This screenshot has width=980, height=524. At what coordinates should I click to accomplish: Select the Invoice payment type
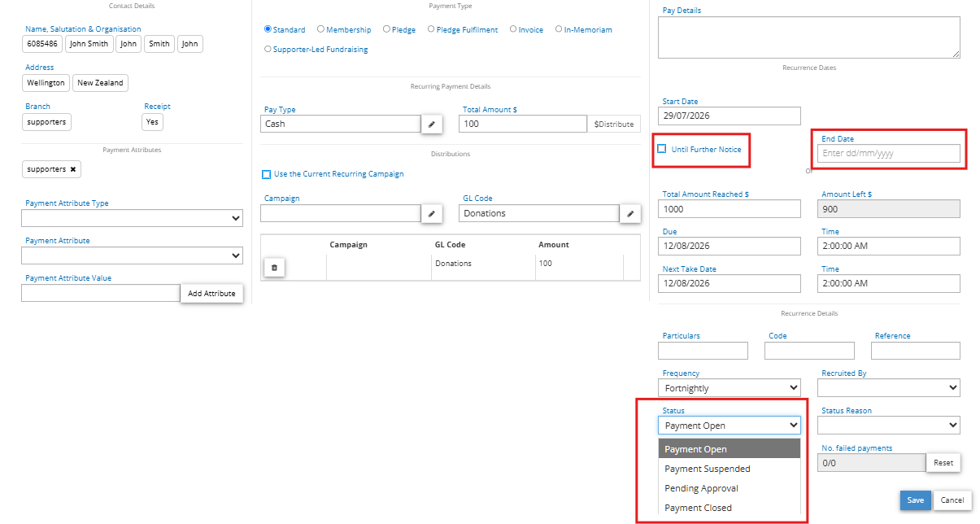513,29
